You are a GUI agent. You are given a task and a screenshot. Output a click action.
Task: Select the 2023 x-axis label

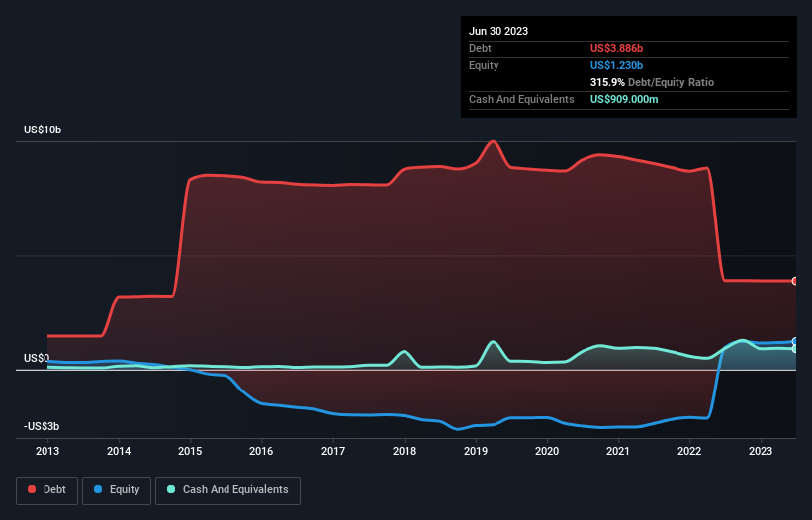(x=761, y=451)
